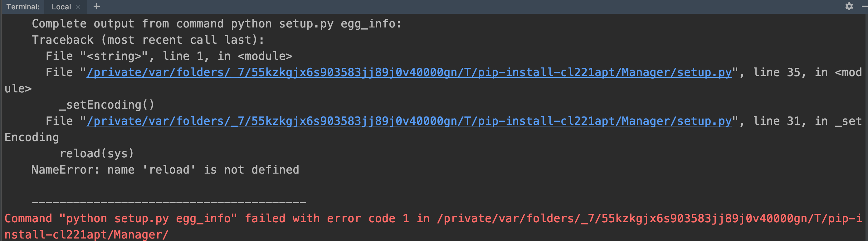Click the reload(sys) traceback line
Viewport: 868px width, 241px height.
click(x=97, y=153)
